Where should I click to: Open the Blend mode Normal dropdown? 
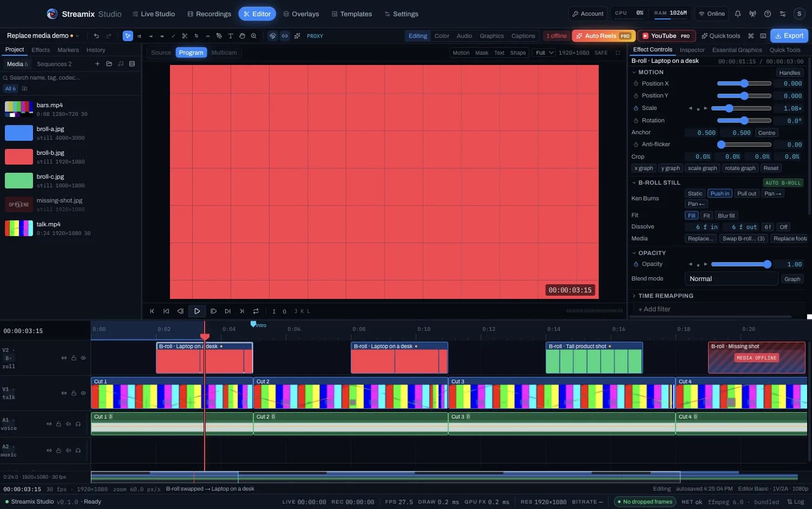tap(731, 279)
